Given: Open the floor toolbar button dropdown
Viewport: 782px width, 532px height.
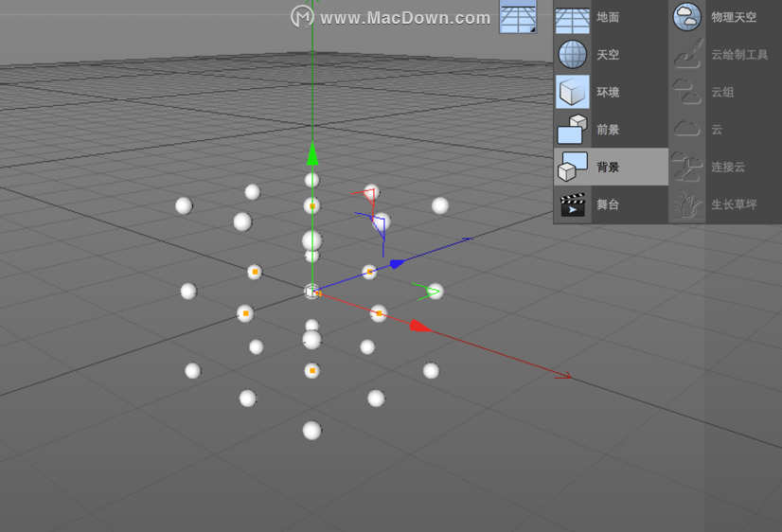Looking at the screenshot, I should coord(518,16).
